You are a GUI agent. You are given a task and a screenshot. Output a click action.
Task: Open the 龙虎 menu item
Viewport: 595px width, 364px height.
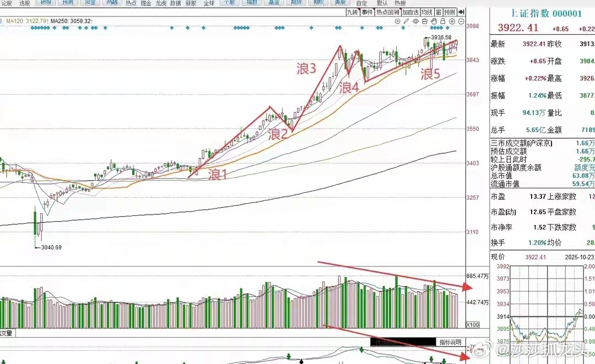click(161, 3)
